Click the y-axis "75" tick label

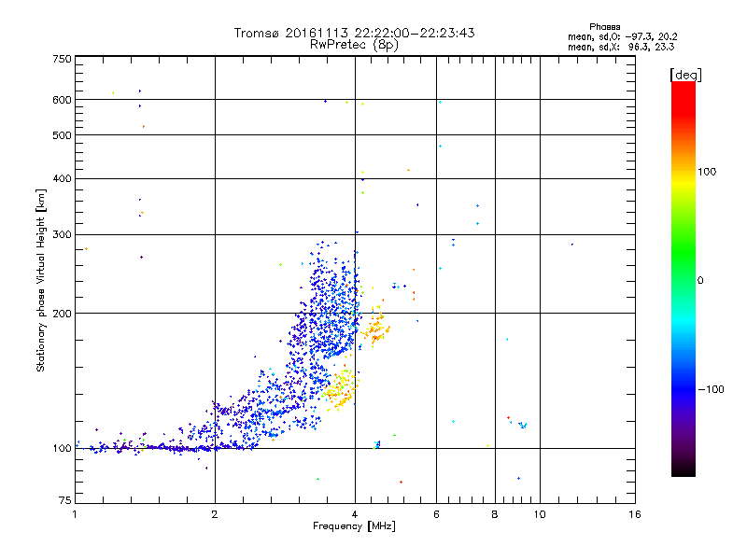tap(65, 500)
